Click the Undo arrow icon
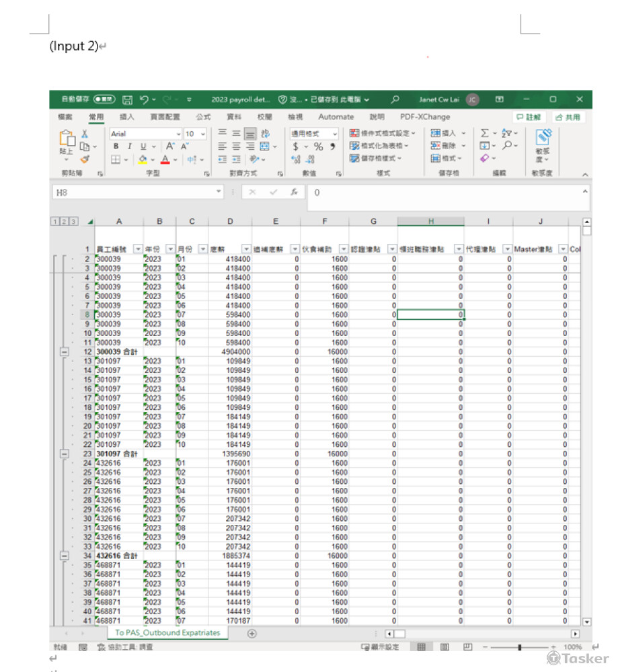The image size is (620, 672). pos(144,99)
